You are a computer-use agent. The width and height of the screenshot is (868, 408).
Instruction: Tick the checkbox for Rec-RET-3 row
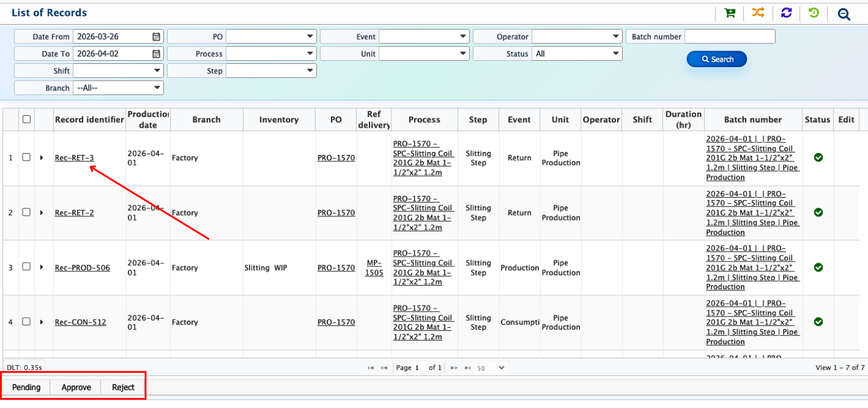click(x=26, y=157)
